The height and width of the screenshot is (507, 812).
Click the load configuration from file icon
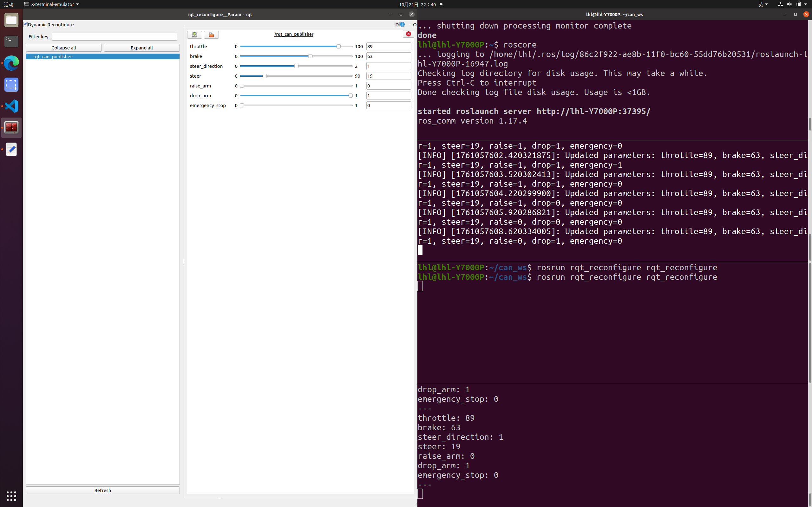point(211,35)
